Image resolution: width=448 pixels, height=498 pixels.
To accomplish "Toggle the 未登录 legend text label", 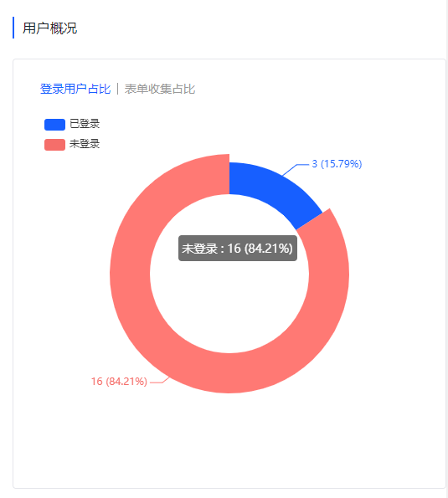I will coord(85,144).
